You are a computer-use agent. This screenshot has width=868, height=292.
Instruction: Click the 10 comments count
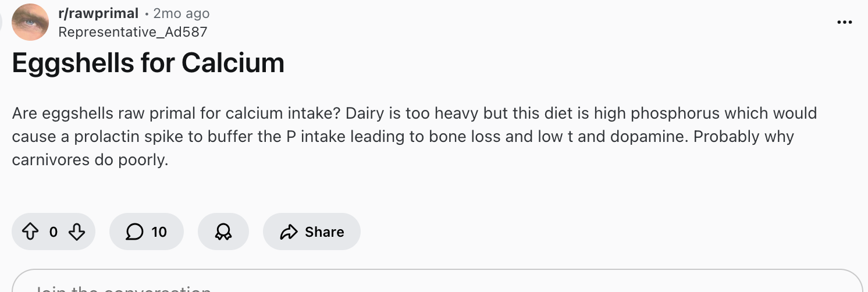coord(159,232)
